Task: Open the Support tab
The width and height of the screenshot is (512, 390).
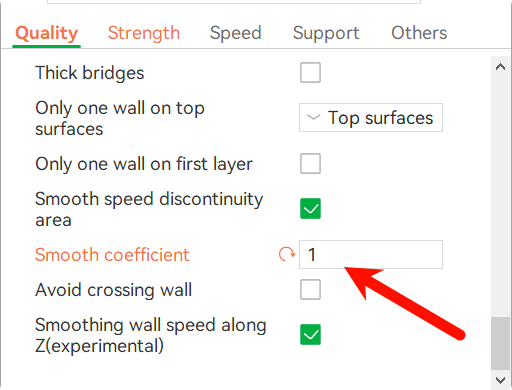Action: (x=326, y=33)
